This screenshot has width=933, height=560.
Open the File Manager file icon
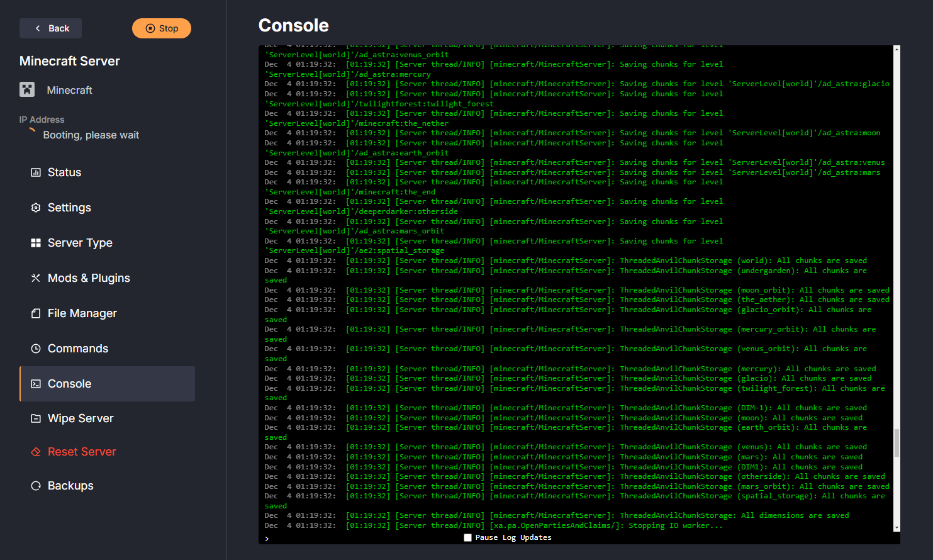tap(36, 313)
